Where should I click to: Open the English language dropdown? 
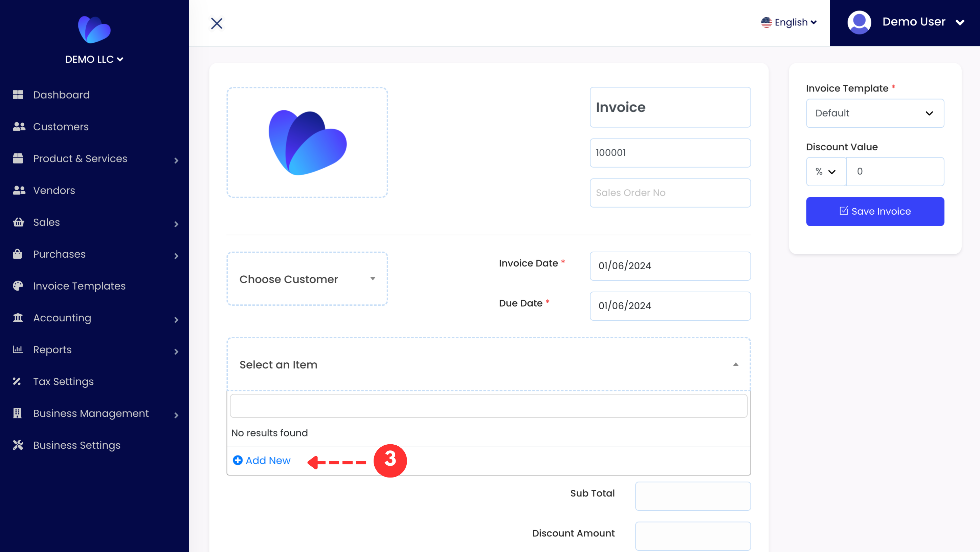point(789,22)
